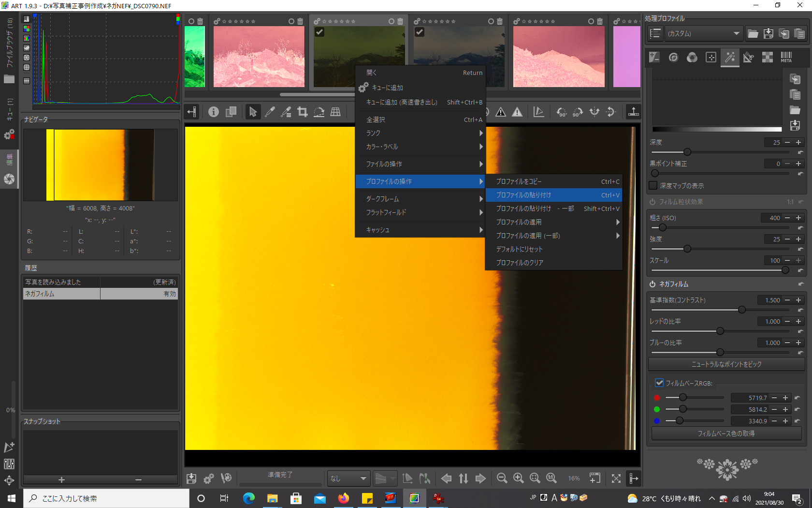
Task: Toggle before/after comparison view
Action: [x=231, y=112]
